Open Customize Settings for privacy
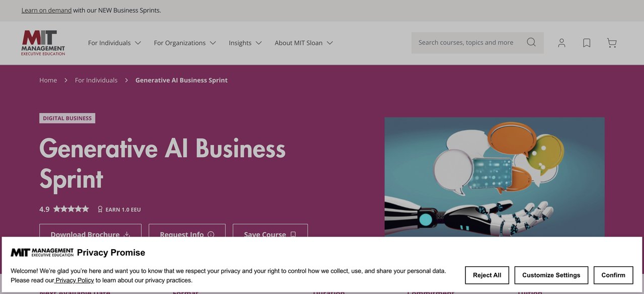 click(x=551, y=275)
